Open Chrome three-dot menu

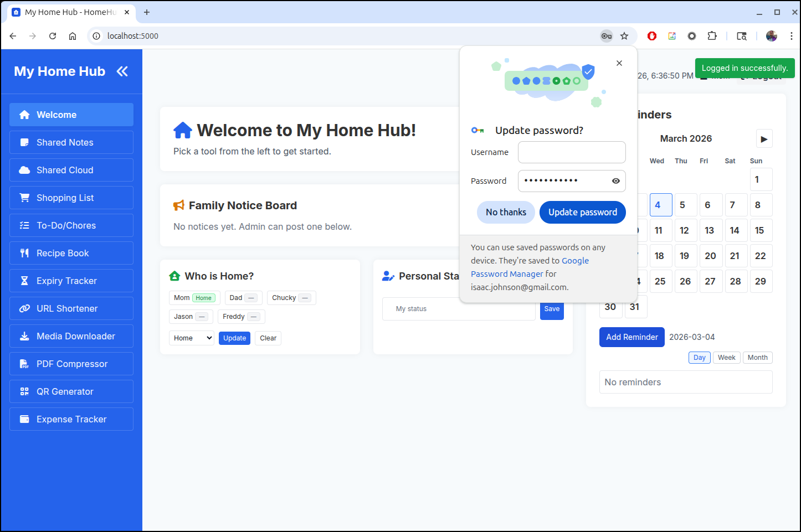pyautogui.click(x=791, y=36)
